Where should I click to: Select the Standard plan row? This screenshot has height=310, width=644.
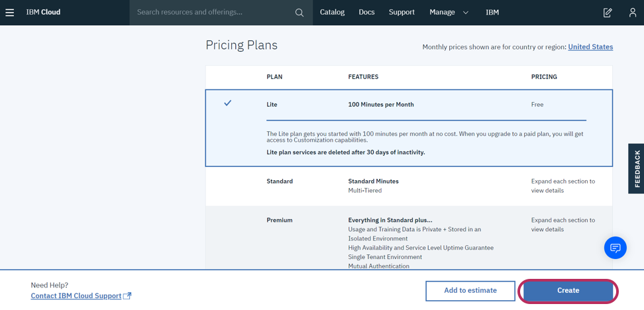click(409, 186)
